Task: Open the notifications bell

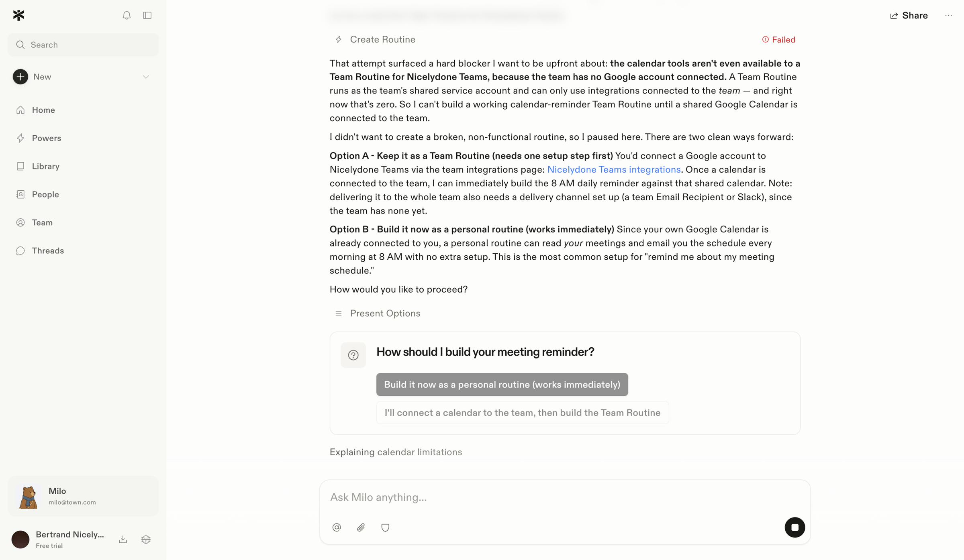Action: [x=127, y=15]
